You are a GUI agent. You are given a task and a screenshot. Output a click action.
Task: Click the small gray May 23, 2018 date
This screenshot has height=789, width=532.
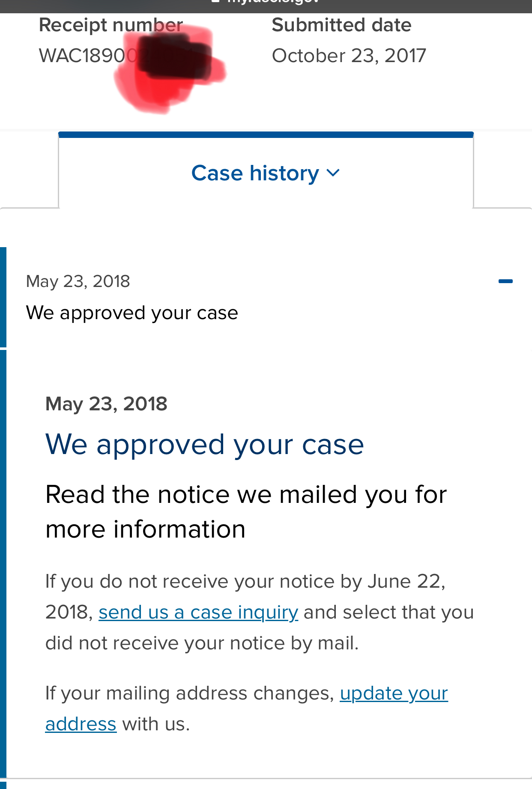[x=78, y=281]
